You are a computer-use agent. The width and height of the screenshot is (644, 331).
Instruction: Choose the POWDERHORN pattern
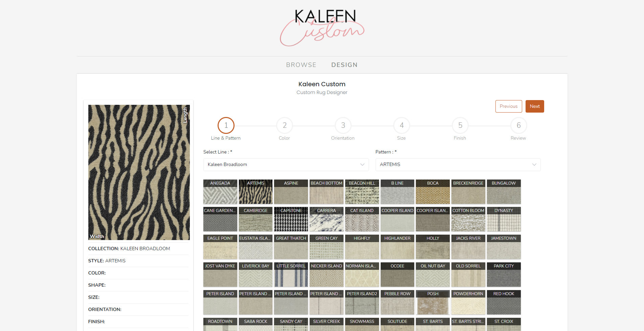(468, 302)
